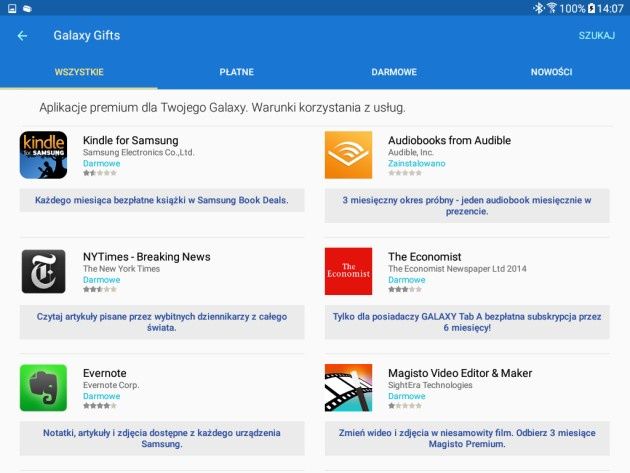Tap the Kindle star rating
630x473 pixels.
(x=100, y=173)
